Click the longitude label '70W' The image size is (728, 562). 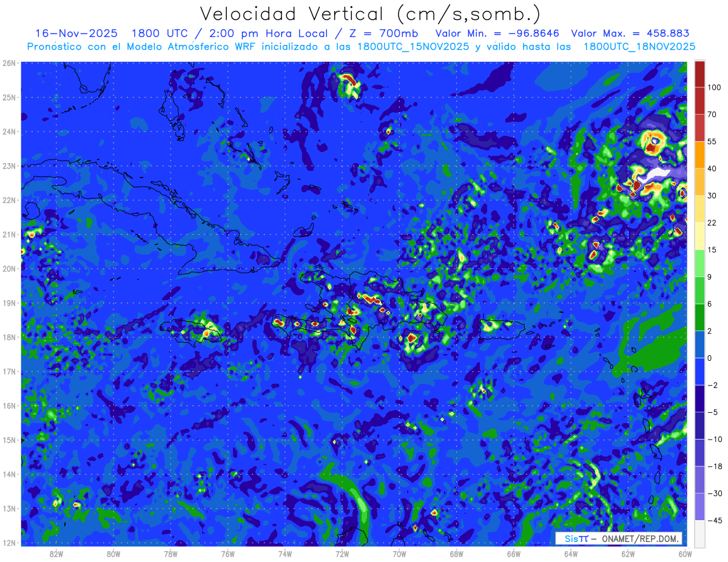click(x=399, y=554)
